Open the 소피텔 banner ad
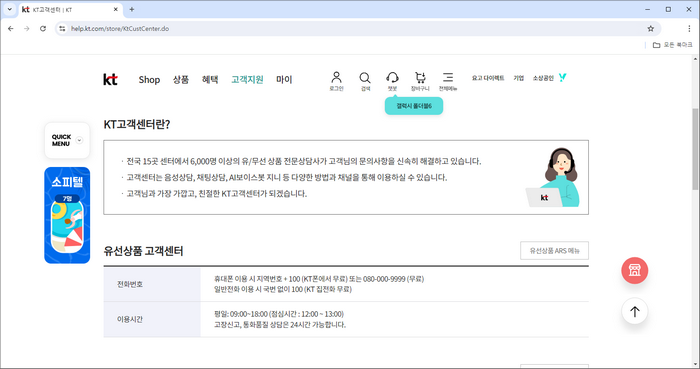Image resolution: width=700 pixels, height=369 pixels. (67, 215)
